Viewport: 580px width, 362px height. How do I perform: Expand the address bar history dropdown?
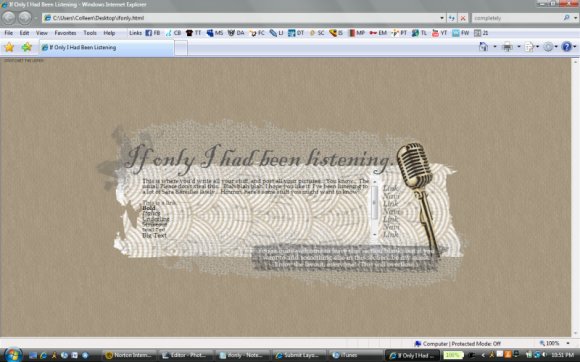coord(442,18)
